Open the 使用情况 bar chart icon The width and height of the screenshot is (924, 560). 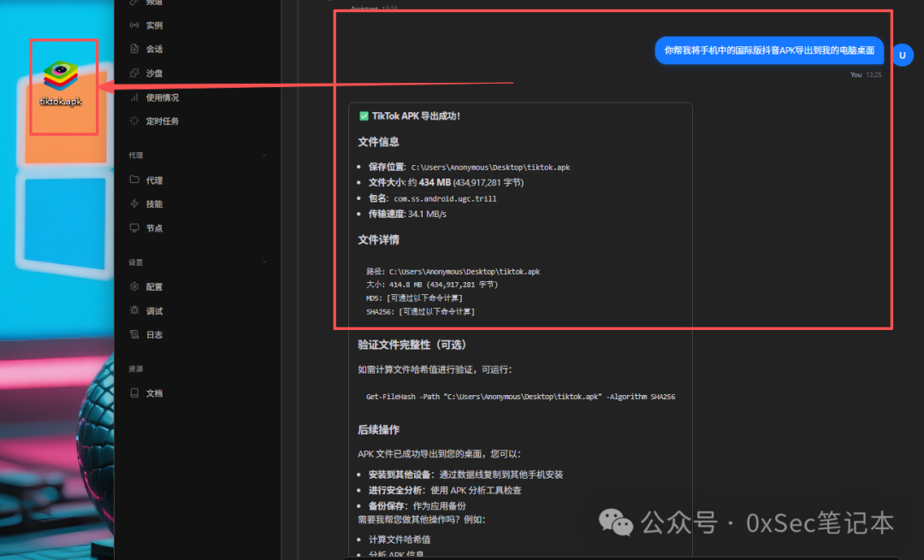[134, 97]
